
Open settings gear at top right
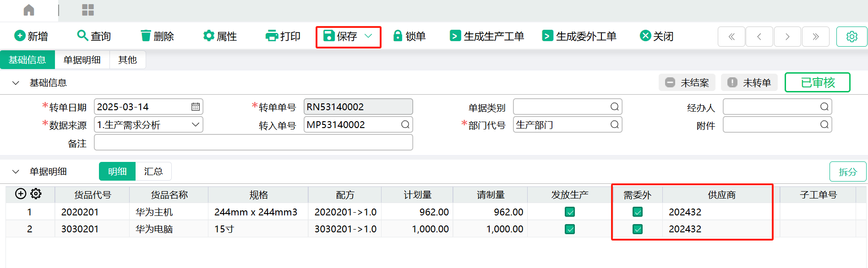pyautogui.click(x=852, y=37)
